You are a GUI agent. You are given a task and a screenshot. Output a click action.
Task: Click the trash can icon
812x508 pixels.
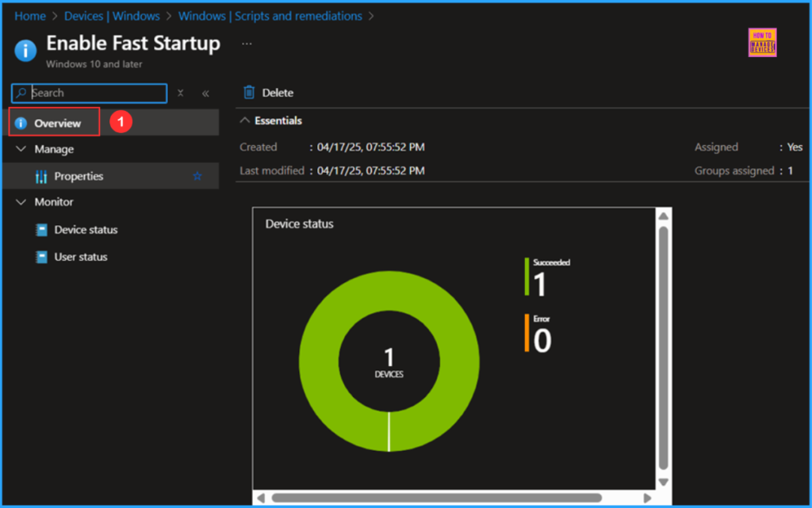[x=249, y=92]
